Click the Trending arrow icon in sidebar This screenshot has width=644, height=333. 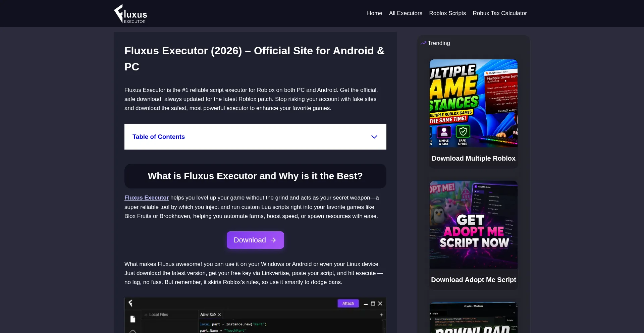tap(423, 43)
